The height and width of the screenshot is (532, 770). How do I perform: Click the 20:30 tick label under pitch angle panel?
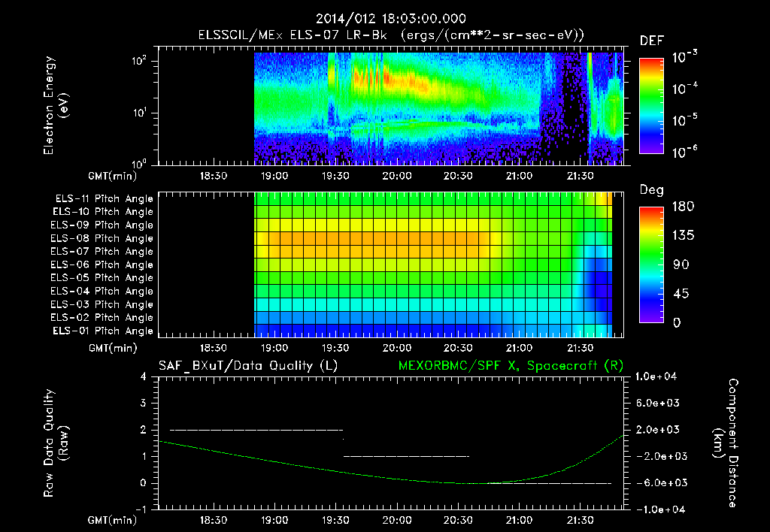(458, 348)
